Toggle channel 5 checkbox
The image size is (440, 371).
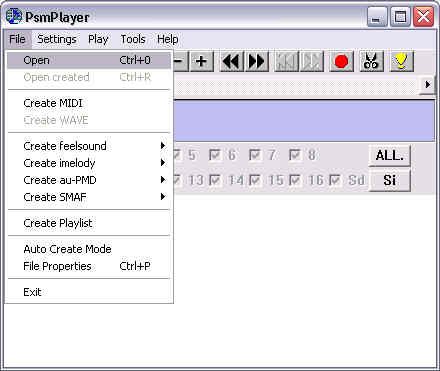(177, 155)
